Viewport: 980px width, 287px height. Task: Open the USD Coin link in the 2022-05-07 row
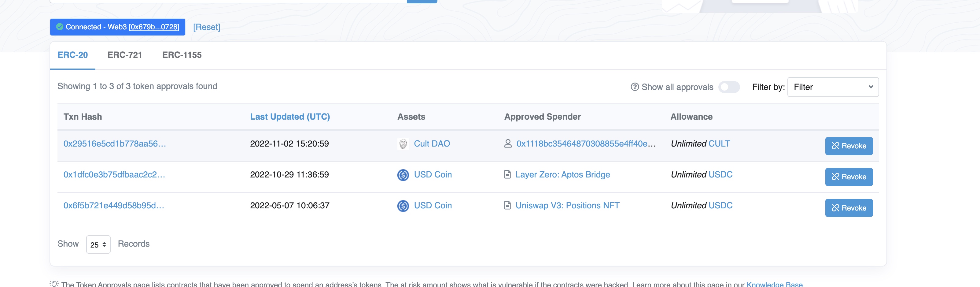pos(433,205)
